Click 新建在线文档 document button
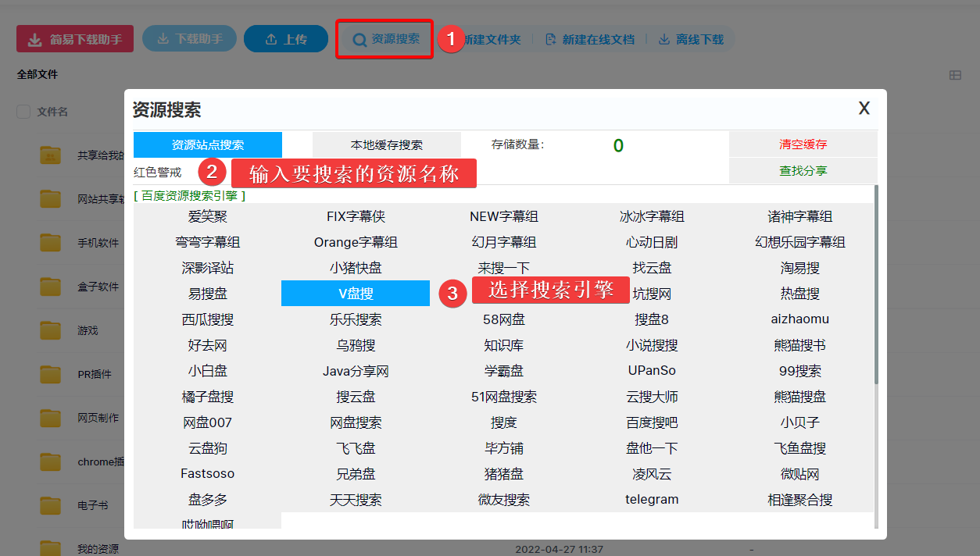 coord(590,39)
